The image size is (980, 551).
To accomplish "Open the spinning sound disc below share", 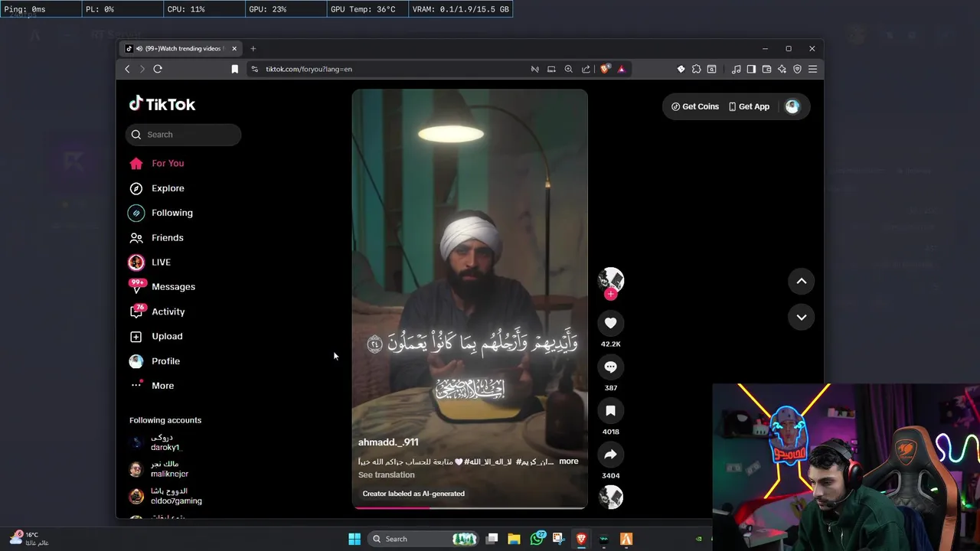I will click(610, 497).
